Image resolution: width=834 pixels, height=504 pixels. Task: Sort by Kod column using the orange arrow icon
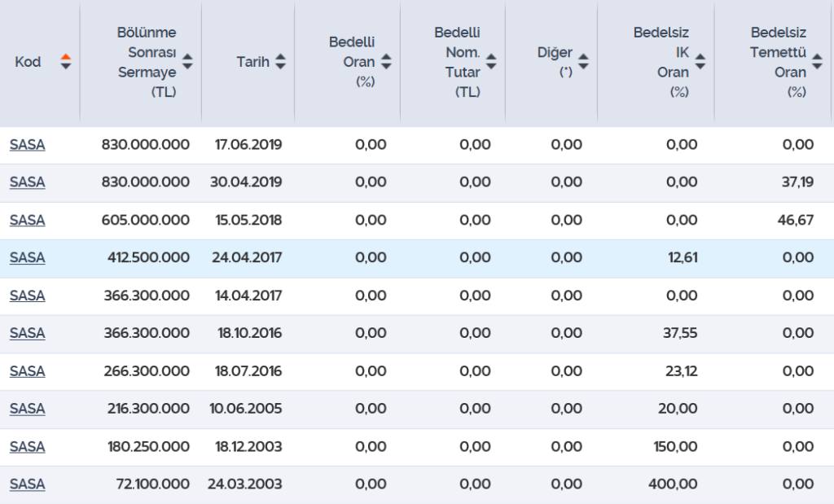coord(66,62)
